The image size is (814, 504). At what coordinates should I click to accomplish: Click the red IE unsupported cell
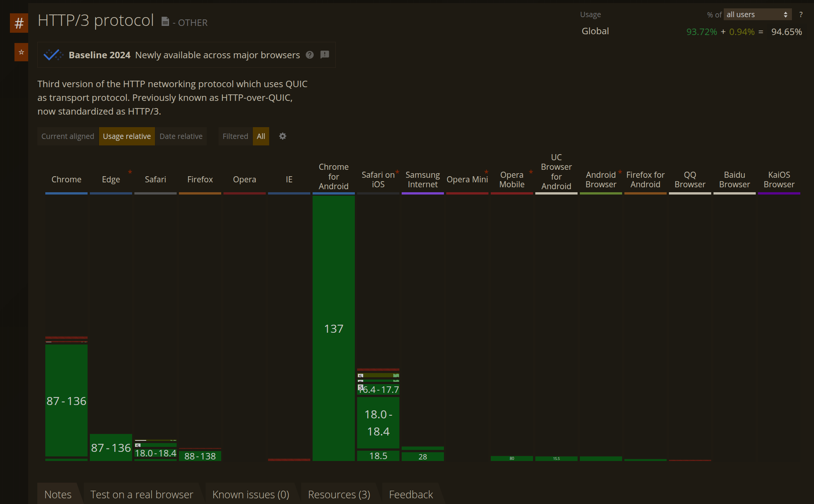(x=289, y=459)
